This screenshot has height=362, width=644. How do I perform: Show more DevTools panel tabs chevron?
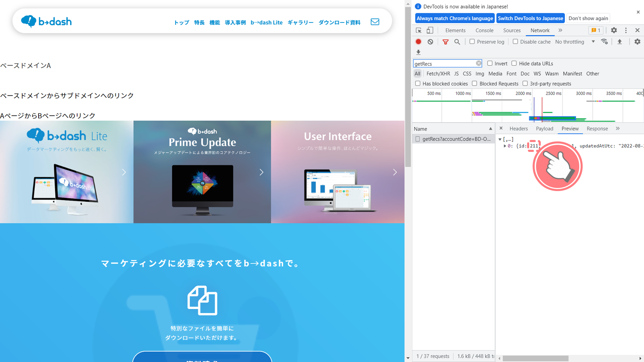tap(561, 30)
